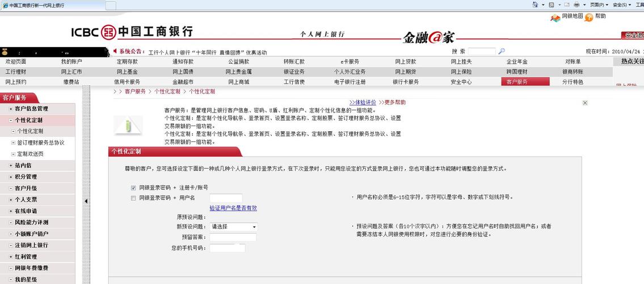644x284 pixels.
Task: Uncheck 网银登录密码 + 注册卡/账号 checkbox
Action: (x=133, y=187)
